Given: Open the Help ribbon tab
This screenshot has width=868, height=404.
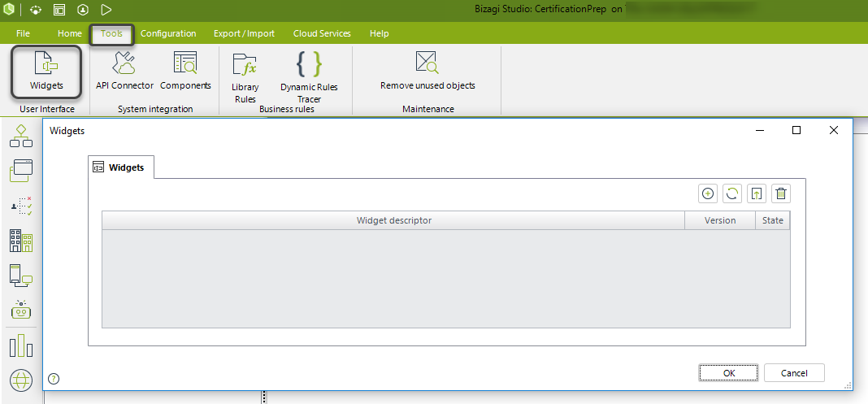Looking at the screenshot, I should (380, 33).
